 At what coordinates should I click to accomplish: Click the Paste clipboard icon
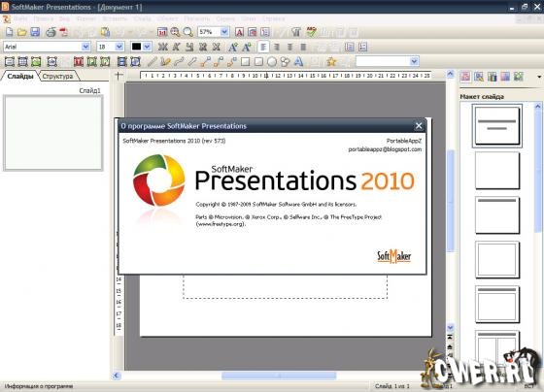pos(105,32)
